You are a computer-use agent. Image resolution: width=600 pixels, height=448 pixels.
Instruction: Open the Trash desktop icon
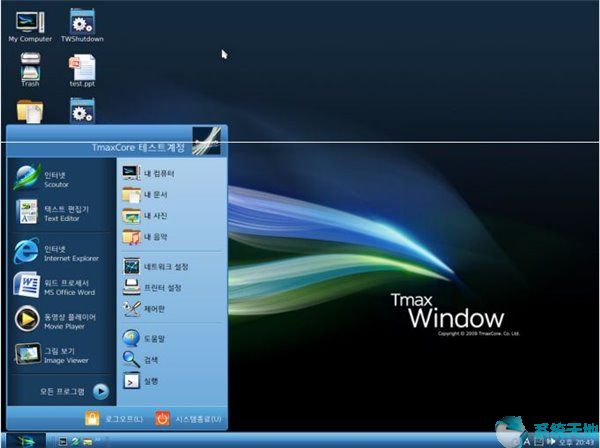[30, 70]
